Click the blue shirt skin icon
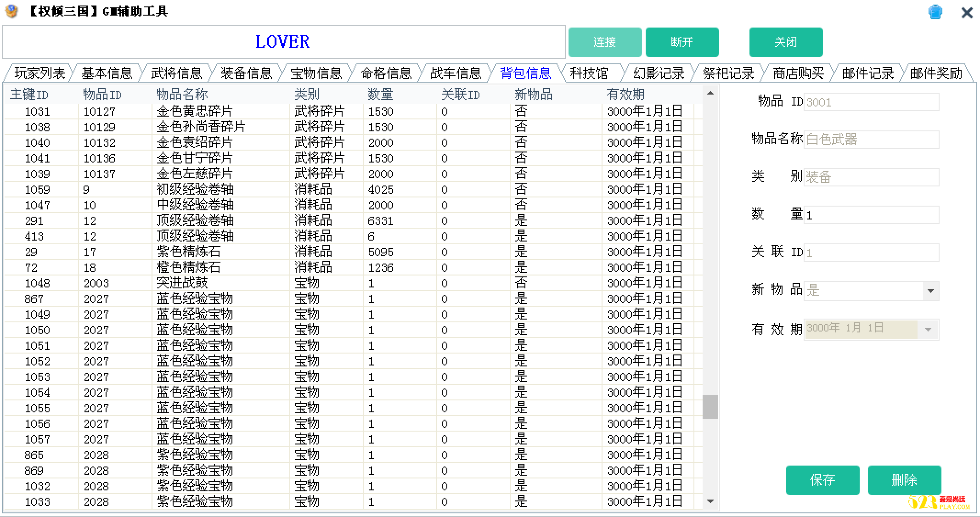This screenshot has width=980, height=517. click(x=935, y=12)
